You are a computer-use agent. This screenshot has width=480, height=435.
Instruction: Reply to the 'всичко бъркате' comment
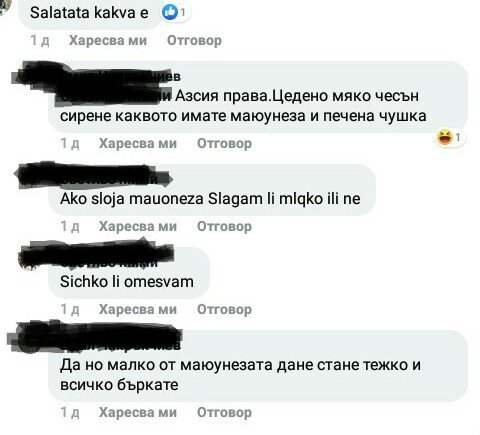click(x=224, y=413)
